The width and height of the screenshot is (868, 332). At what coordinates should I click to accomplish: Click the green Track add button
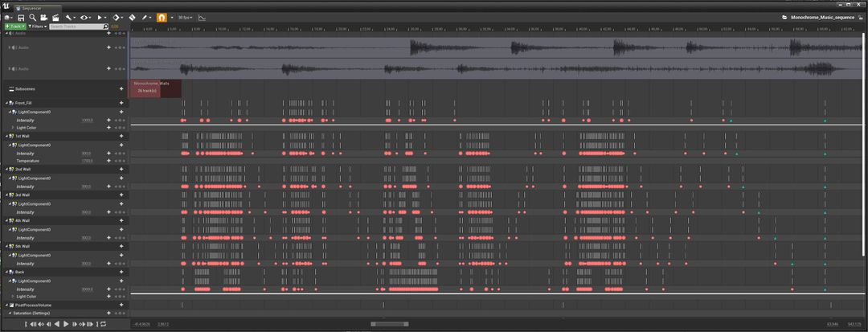[x=14, y=27]
